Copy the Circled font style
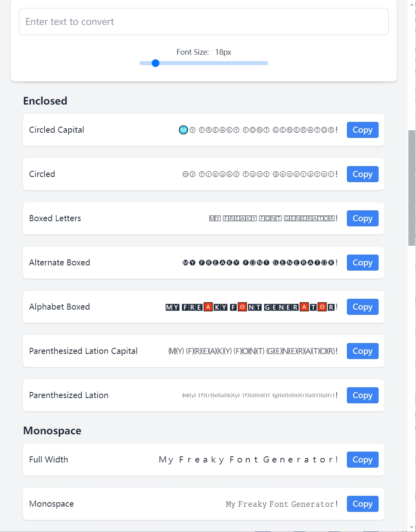Screen dimensions: 416x532 pos(362,174)
